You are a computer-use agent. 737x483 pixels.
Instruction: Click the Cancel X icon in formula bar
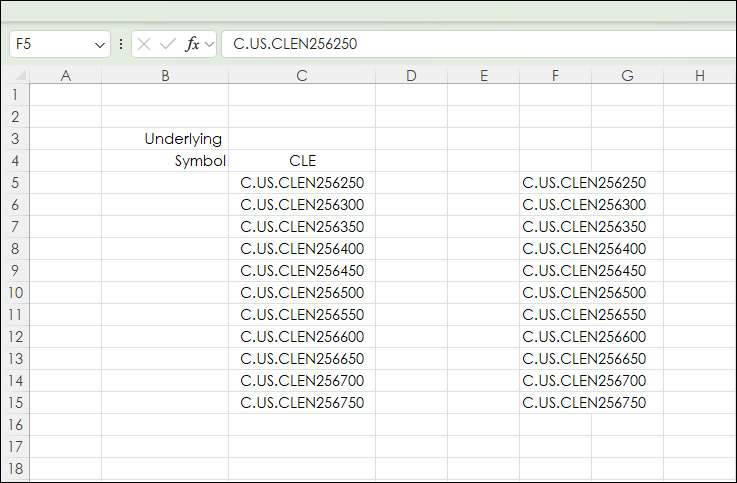pos(144,44)
